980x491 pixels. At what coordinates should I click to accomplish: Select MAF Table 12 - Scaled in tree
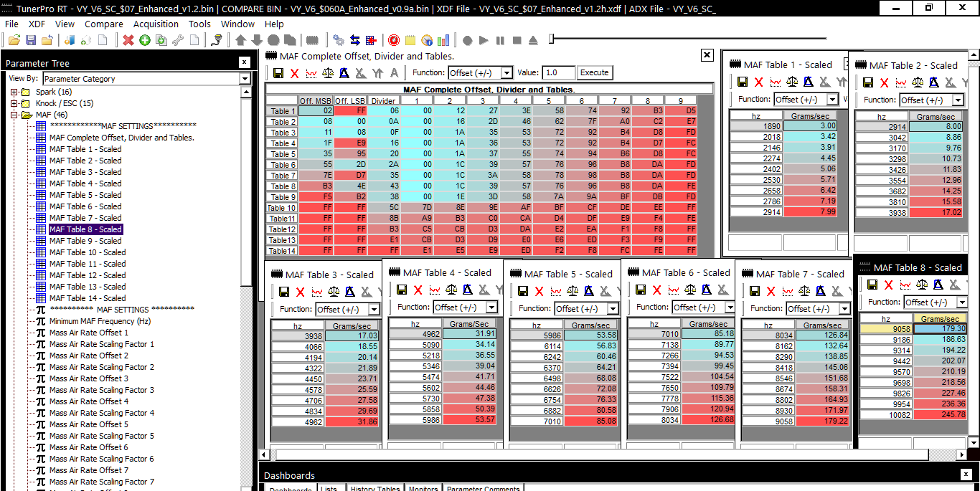point(88,275)
